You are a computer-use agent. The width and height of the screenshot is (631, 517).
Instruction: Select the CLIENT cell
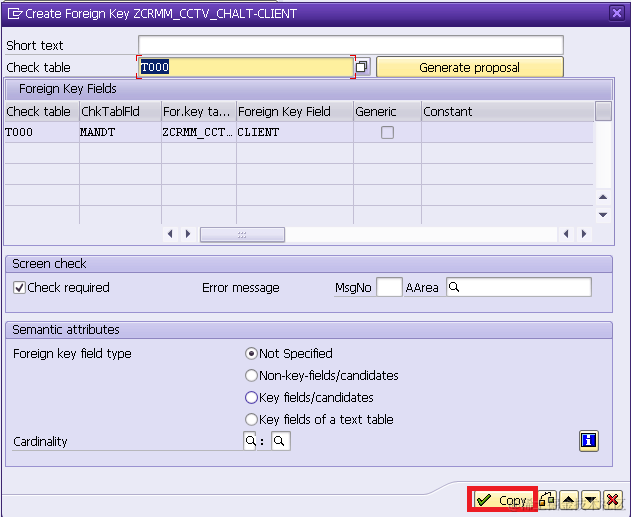pyautogui.click(x=295, y=132)
